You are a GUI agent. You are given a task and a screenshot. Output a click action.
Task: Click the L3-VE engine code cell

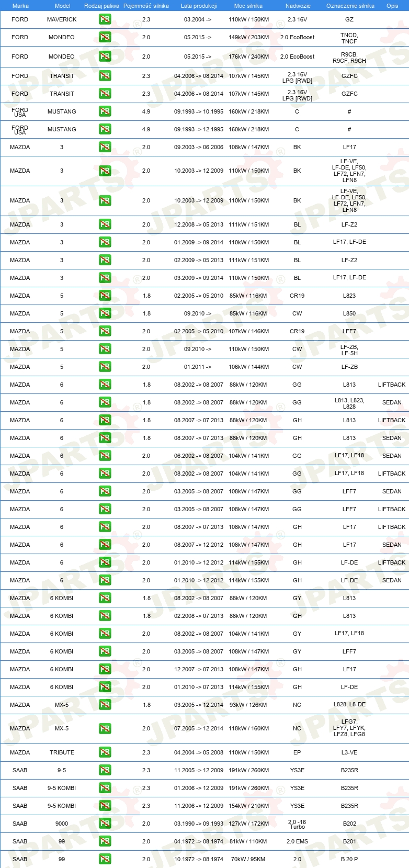[x=349, y=752]
